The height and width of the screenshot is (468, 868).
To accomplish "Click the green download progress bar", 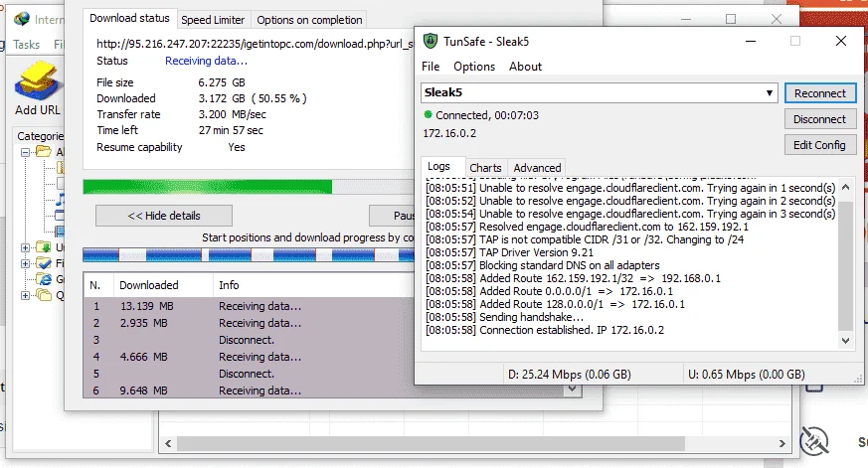I will pyautogui.click(x=249, y=187).
